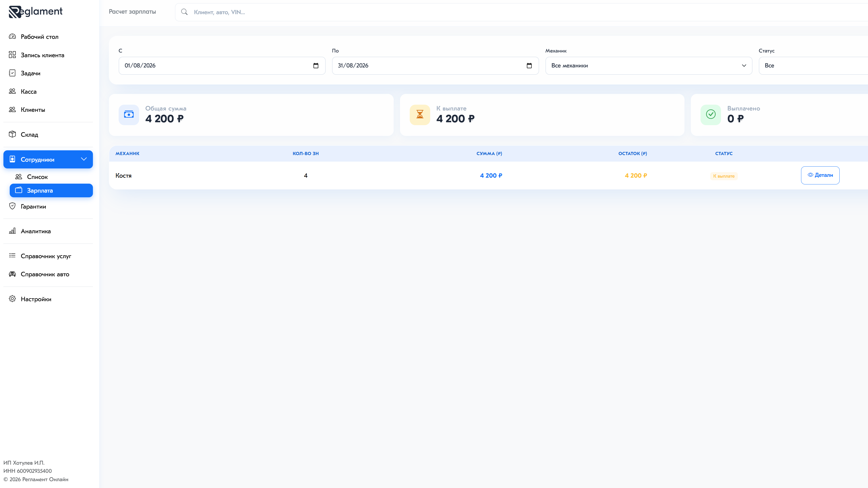Open Рабочий стол menu item
The height and width of the screenshot is (488, 868).
pyautogui.click(x=48, y=37)
